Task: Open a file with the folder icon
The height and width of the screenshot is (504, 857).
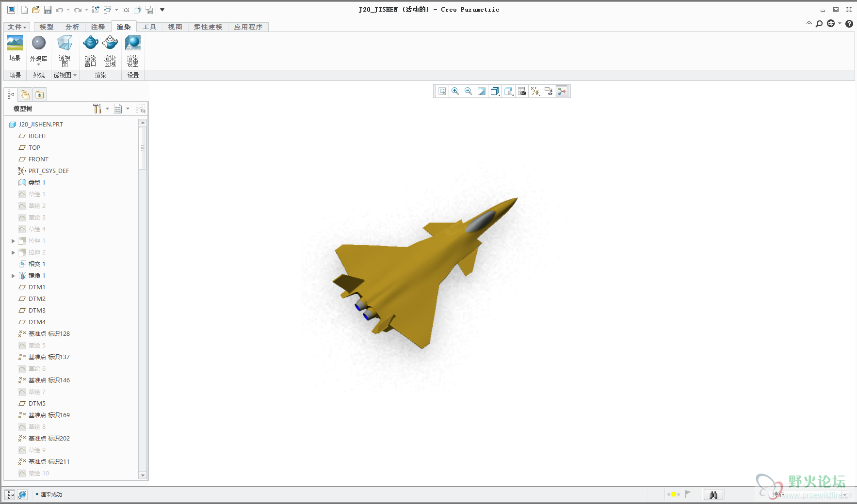Action: (35, 10)
